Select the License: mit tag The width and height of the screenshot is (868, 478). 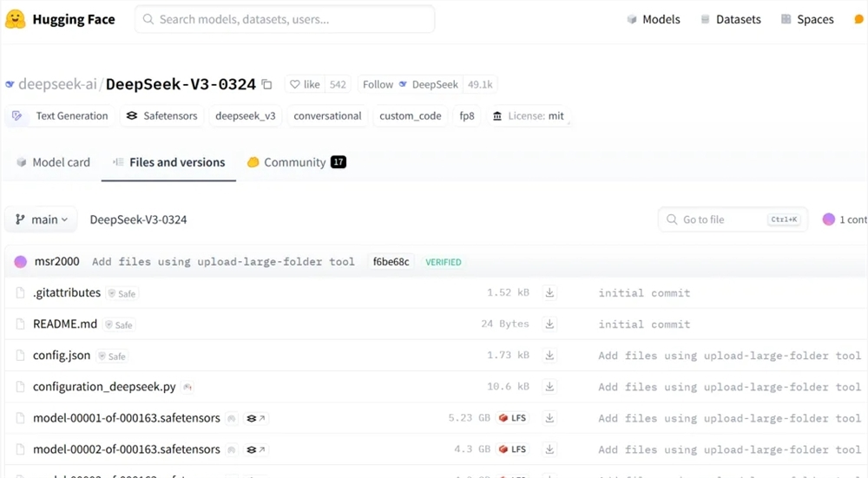pyautogui.click(x=528, y=115)
